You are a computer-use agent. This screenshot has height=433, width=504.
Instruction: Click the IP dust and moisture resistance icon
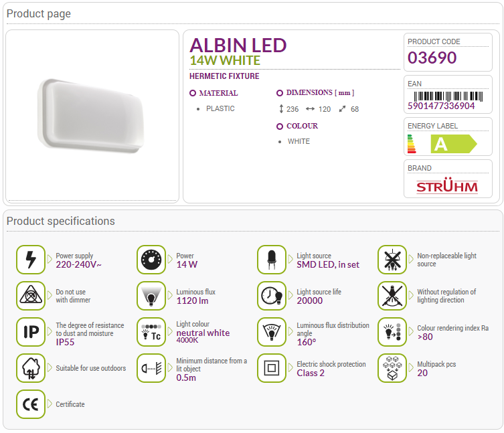click(31, 332)
